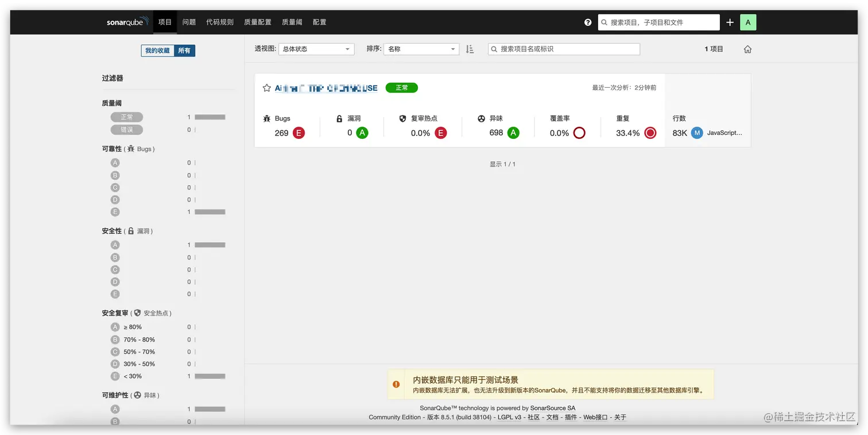Open the 关于 footer link
The width and height of the screenshot is (868, 435).
coord(620,417)
